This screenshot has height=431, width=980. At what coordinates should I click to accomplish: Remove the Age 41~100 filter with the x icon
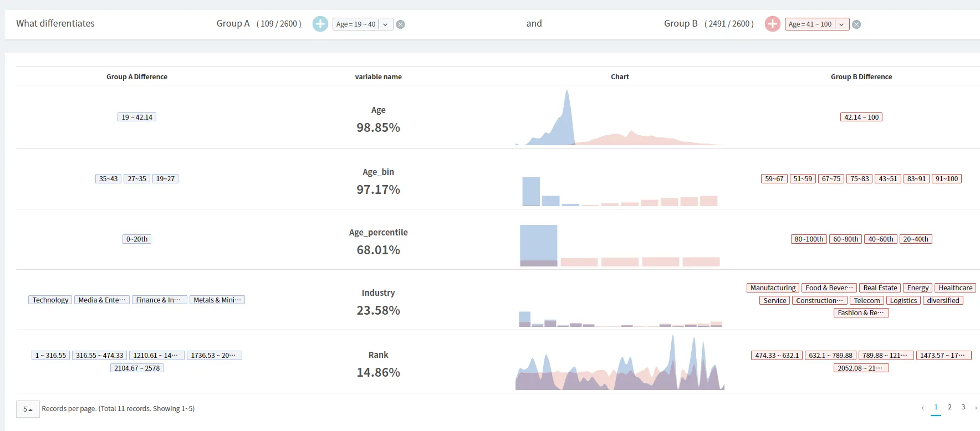click(856, 24)
